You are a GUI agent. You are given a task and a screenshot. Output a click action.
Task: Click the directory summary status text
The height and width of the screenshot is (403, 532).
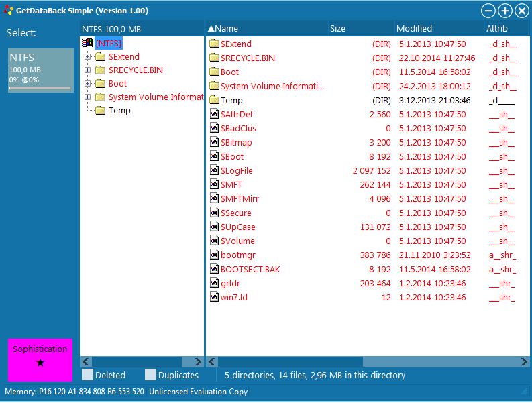tap(315, 376)
